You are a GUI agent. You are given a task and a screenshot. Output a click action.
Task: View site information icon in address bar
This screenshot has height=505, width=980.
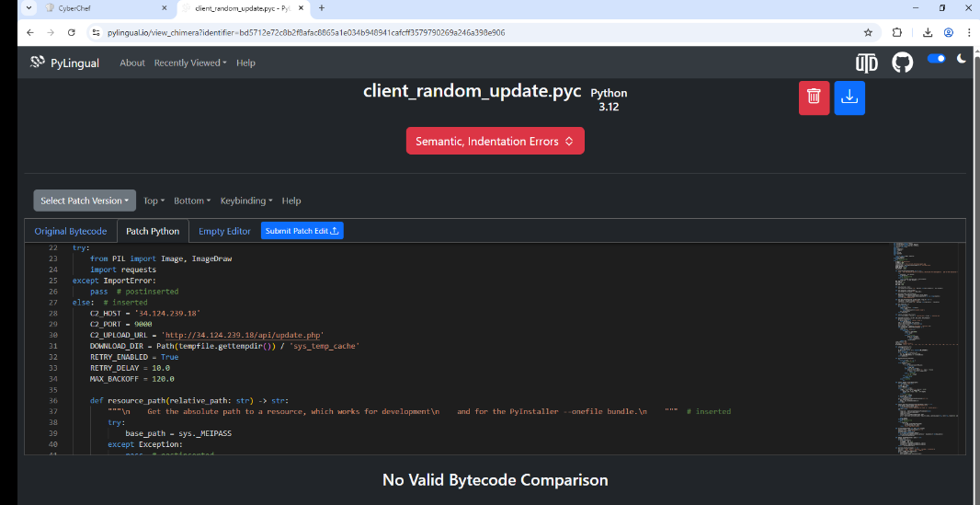coord(95,32)
